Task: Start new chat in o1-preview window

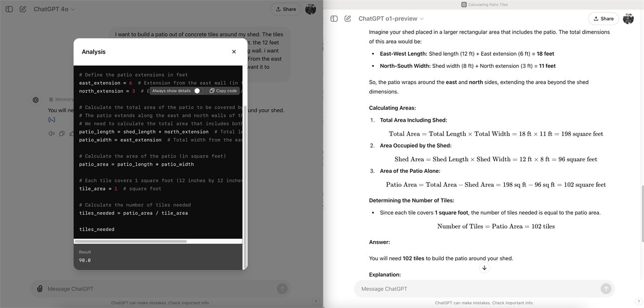Action: (348, 19)
